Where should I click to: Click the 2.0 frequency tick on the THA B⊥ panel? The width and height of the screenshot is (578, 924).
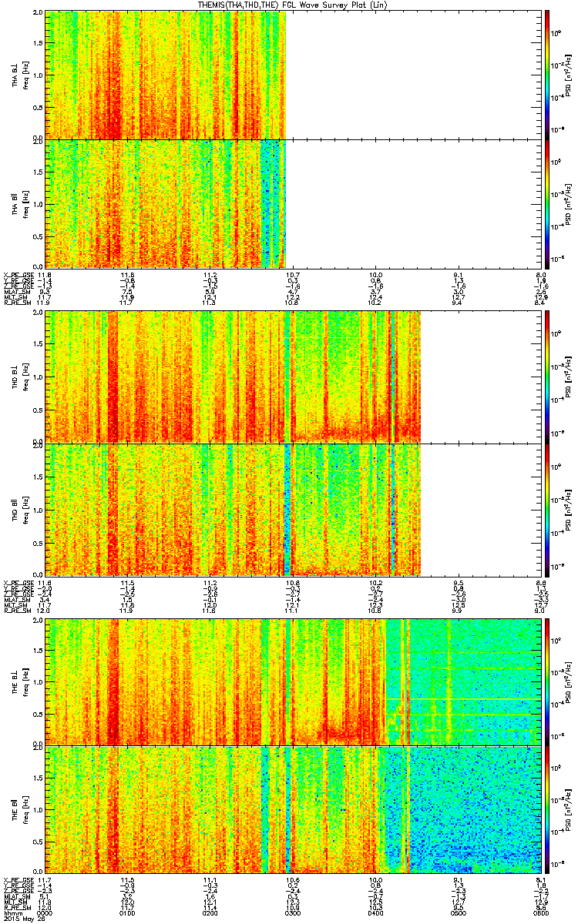click(39, 14)
